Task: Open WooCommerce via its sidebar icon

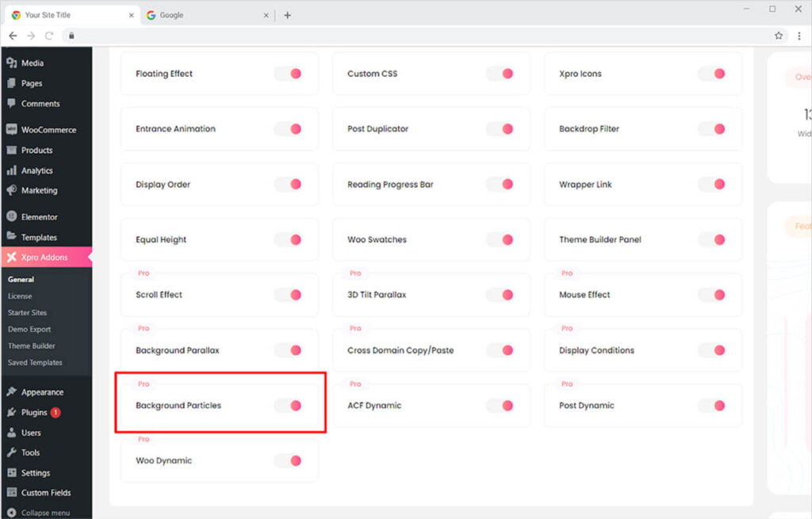Action: [x=11, y=130]
